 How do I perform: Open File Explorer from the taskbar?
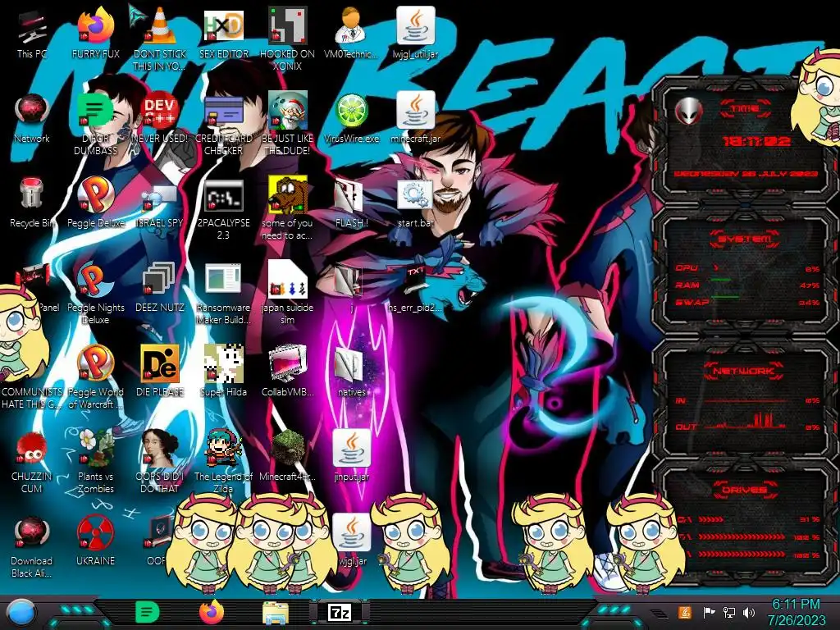coord(276,613)
